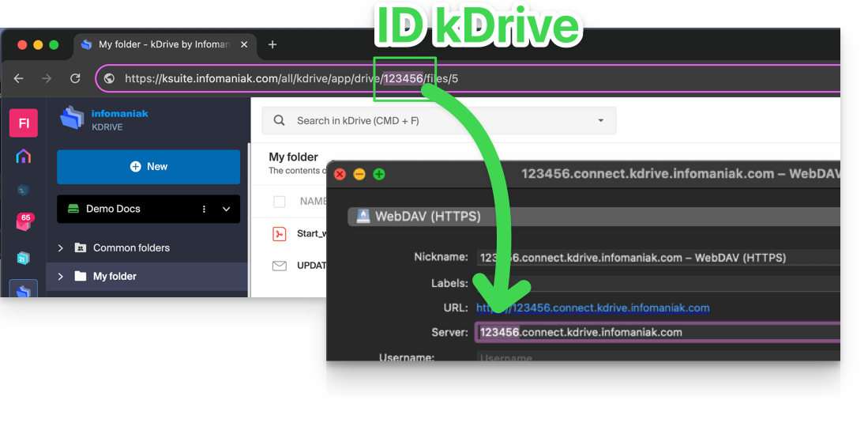This screenshot has width=868, height=423.
Task: Click the Labels field in WebDAV window
Action: [658, 284]
